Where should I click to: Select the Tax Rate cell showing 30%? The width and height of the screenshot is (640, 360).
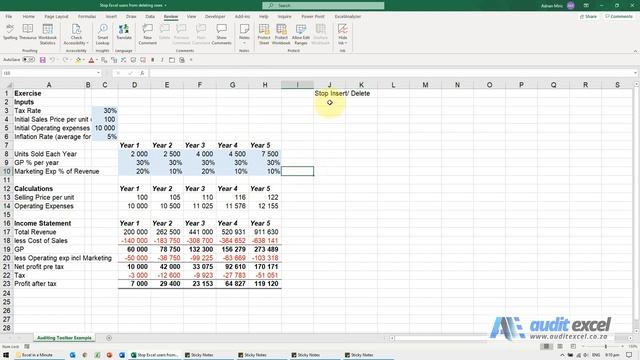105,111
